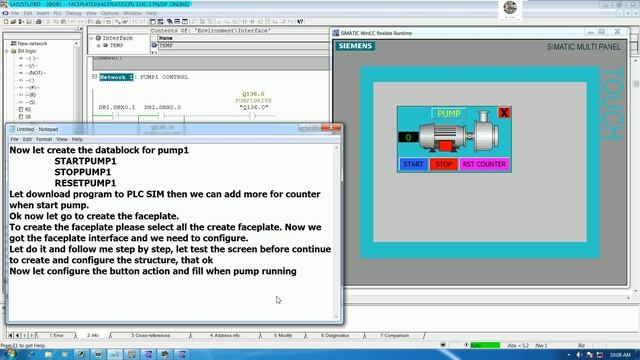Image resolution: width=640 pixels, height=360 pixels.
Task: Click the green RUN status indicator
Action: pos(485,345)
